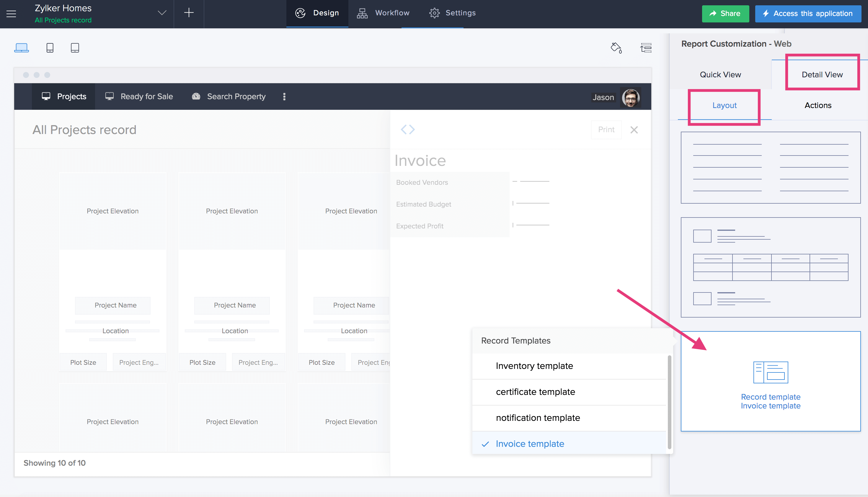Screen dimensions: 868x497
Task: Click the Record Templates popup header
Action: [x=573, y=341]
